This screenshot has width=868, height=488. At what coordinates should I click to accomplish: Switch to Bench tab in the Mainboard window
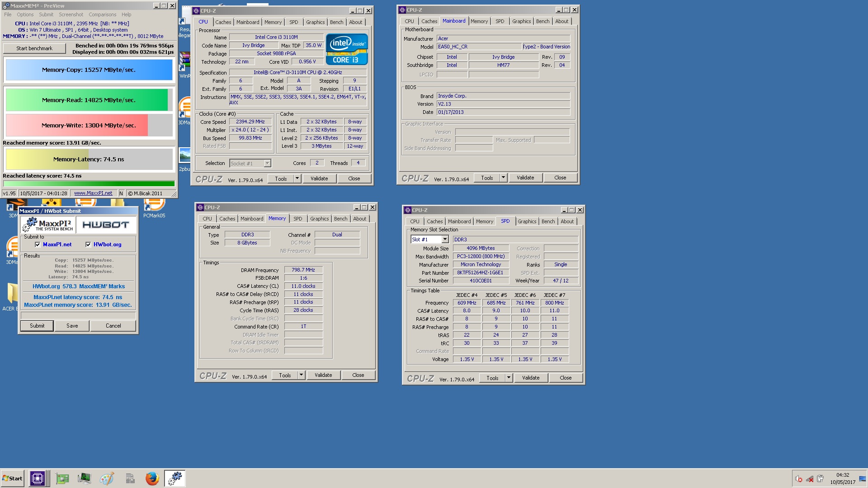click(543, 21)
